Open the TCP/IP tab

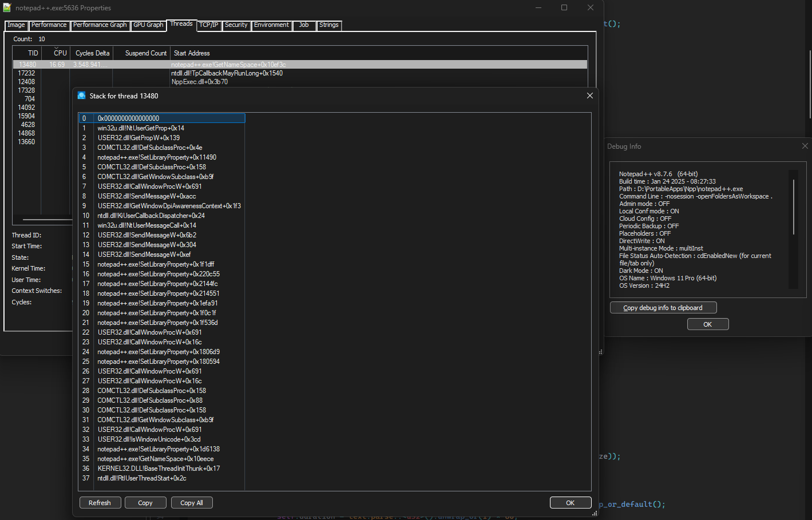[x=209, y=25]
